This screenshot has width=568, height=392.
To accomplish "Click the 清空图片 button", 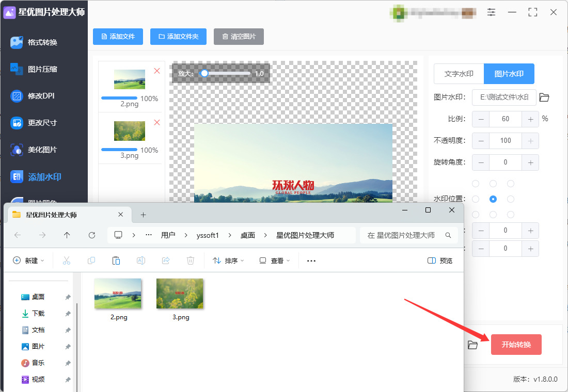I will click(239, 37).
